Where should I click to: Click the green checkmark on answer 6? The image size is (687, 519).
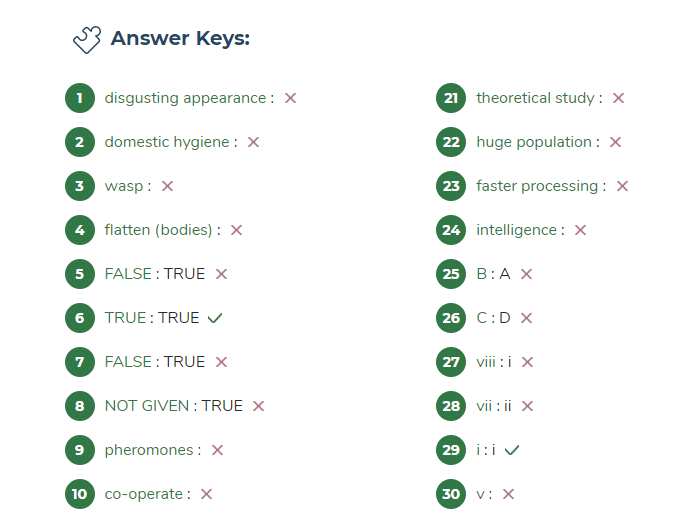[215, 318]
